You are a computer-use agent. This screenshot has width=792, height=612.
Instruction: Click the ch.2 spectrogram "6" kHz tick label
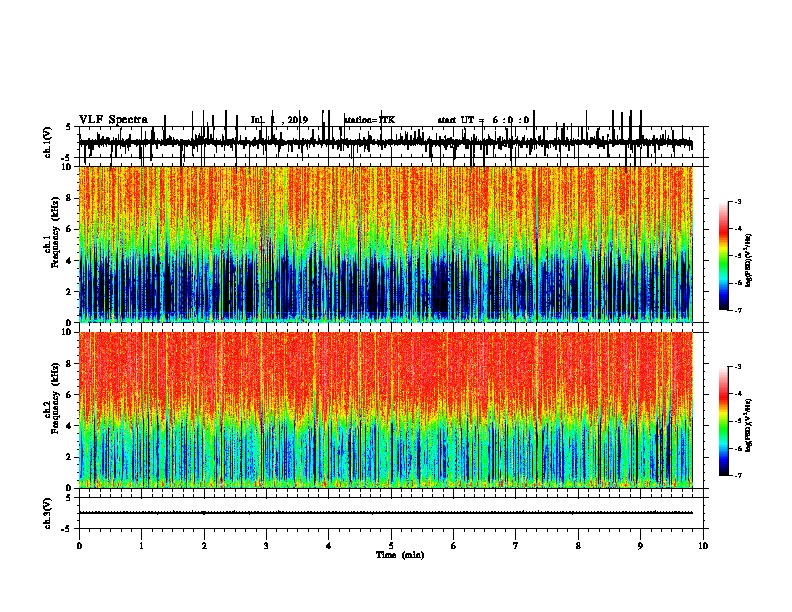point(70,395)
